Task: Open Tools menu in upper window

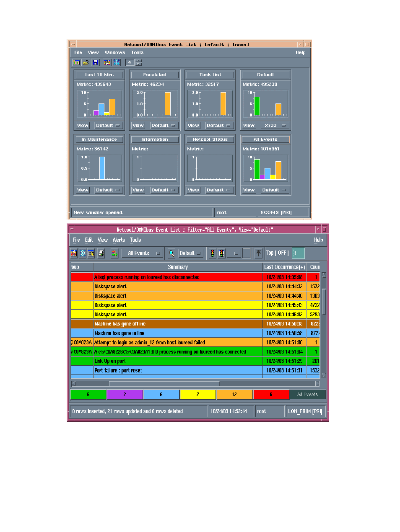Action: pyautogui.click(x=137, y=52)
